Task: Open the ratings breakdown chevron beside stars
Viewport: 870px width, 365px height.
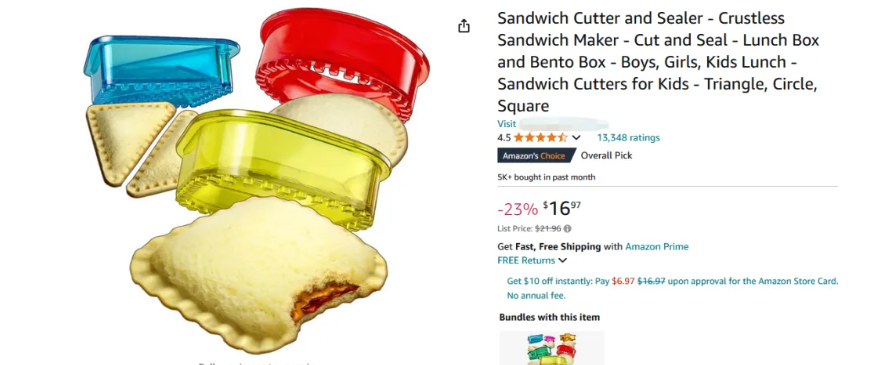Action: 576,138
